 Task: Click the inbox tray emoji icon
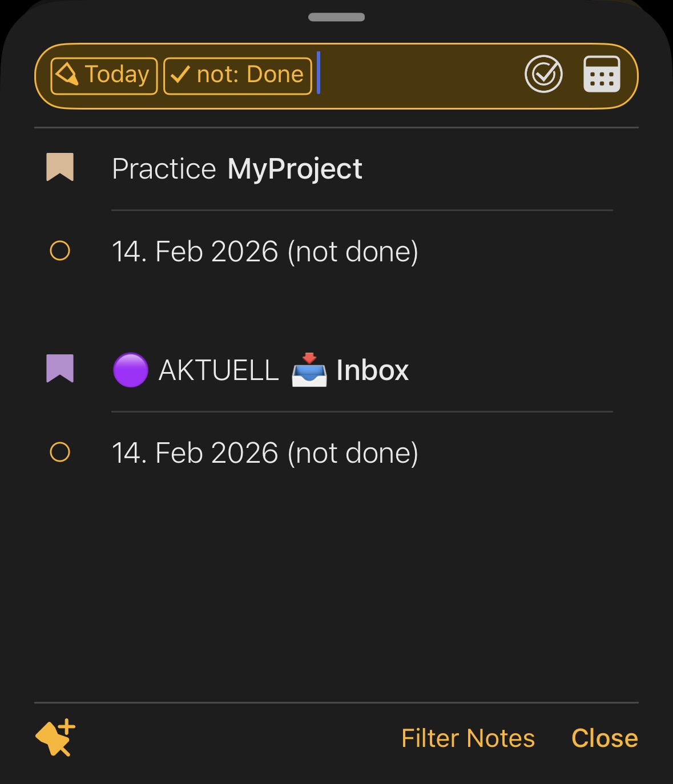tap(309, 370)
